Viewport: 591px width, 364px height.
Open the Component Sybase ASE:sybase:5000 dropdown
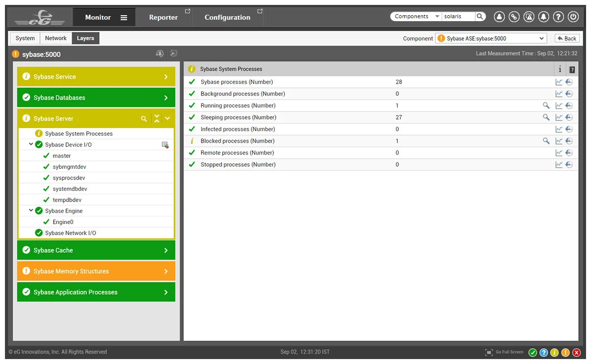pyautogui.click(x=491, y=38)
